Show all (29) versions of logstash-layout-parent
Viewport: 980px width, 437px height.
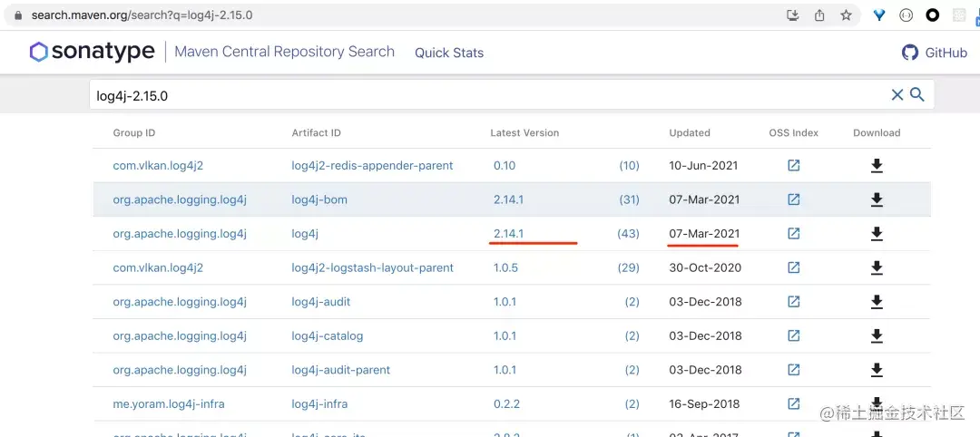tap(630, 267)
